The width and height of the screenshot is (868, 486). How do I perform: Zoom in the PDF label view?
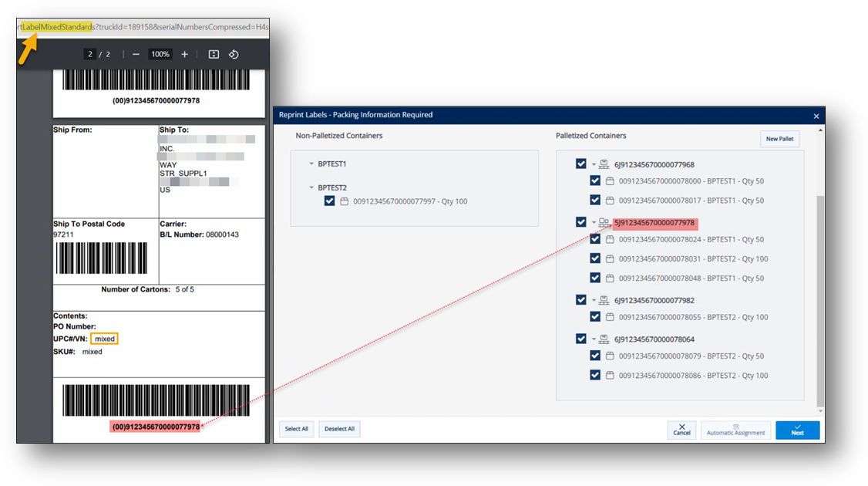[x=184, y=55]
